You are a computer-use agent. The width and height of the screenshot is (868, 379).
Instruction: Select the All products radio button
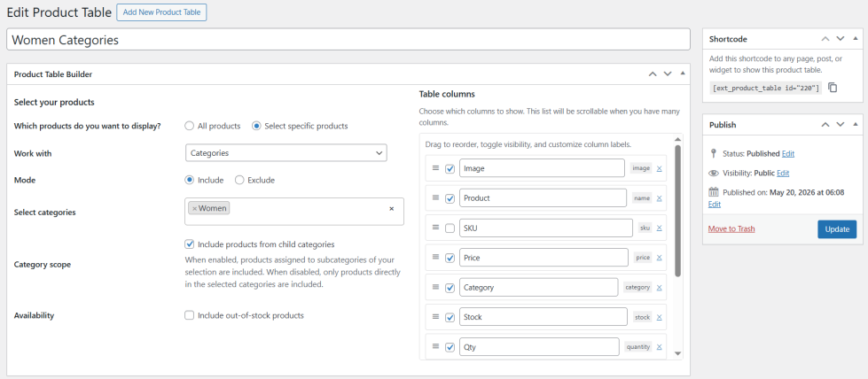(x=190, y=126)
